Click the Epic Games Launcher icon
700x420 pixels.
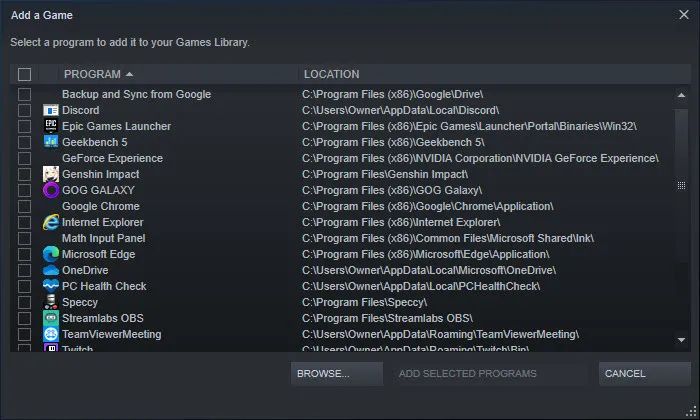pos(51,126)
